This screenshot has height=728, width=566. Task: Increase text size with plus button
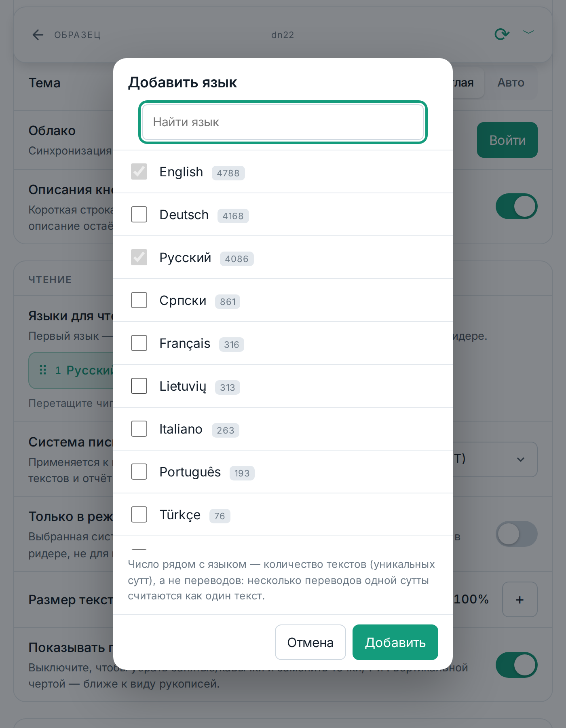[520, 599]
